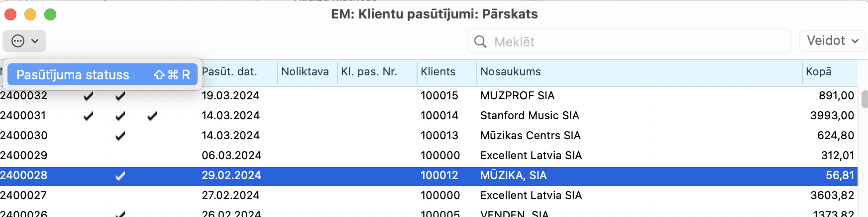868x217 pixels.
Task: Toggle checkmark in selected row 2400028
Action: point(120,176)
